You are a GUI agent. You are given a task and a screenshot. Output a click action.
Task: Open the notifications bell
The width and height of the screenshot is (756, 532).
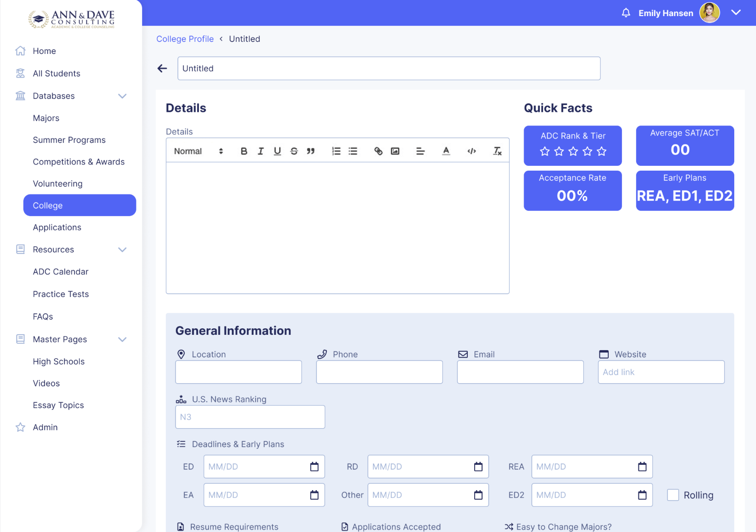tap(626, 13)
